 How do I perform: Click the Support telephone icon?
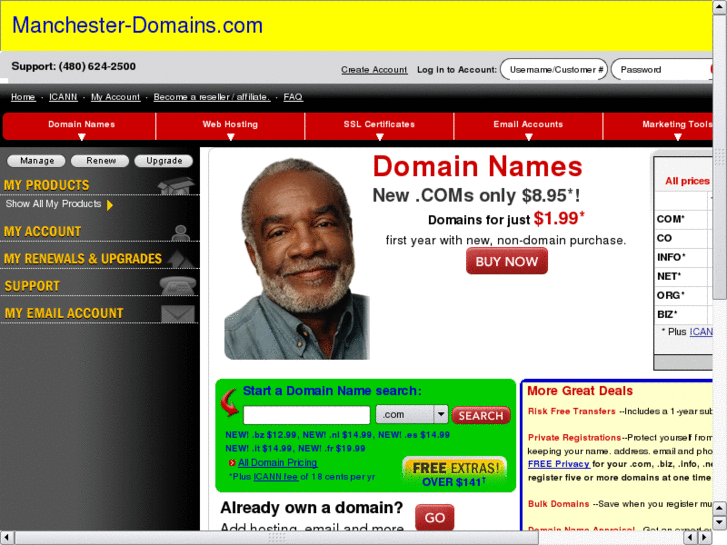178,285
